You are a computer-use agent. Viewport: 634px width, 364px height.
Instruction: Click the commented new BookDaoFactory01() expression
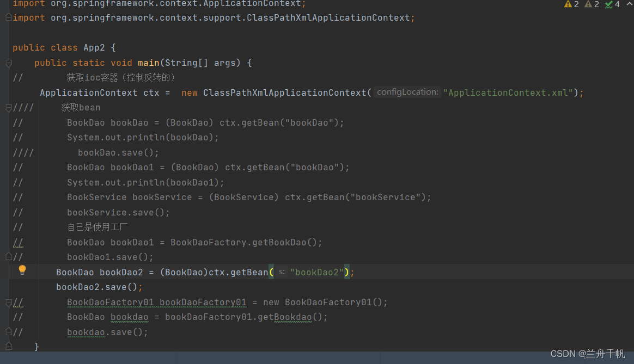[x=325, y=302]
